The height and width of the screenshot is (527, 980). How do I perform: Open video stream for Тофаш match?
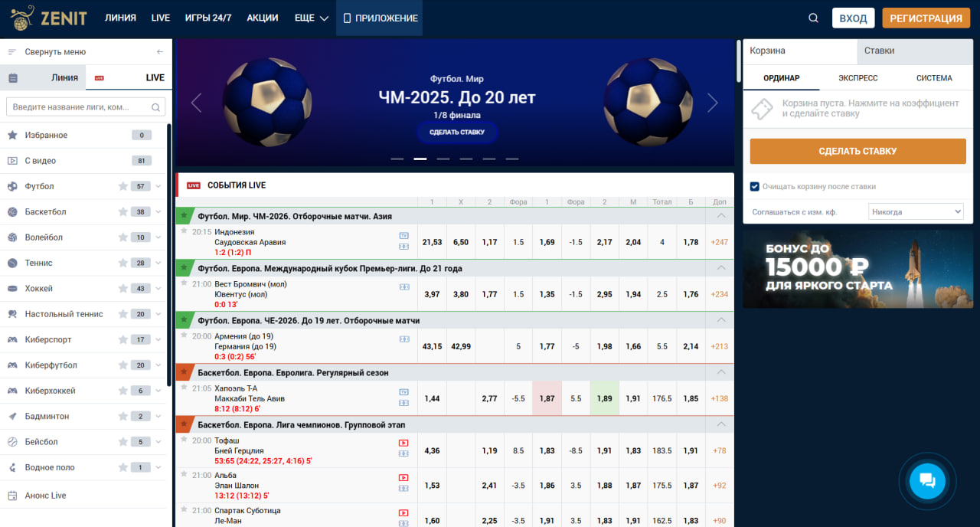click(x=403, y=443)
